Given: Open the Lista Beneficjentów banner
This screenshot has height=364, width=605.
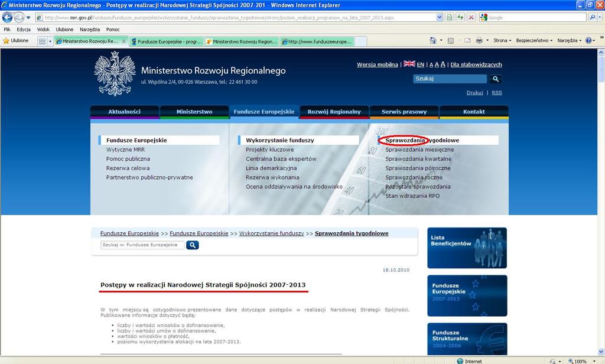Looking at the screenshot, I should pyautogui.click(x=467, y=248).
